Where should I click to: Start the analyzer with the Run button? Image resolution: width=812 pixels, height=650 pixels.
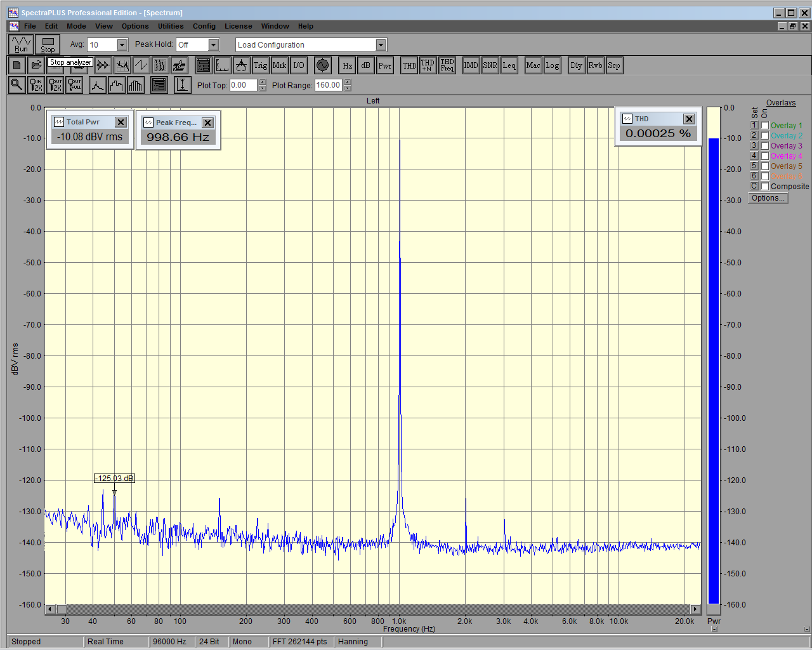click(21, 44)
